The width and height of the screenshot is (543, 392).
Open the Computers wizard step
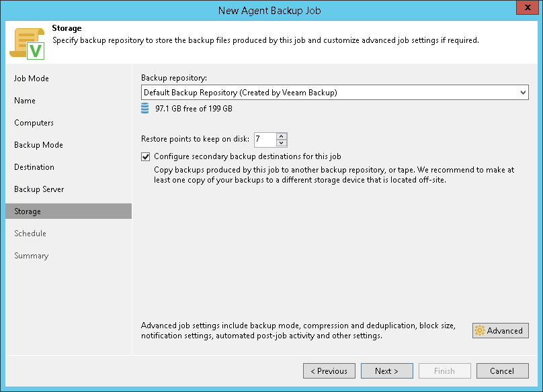point(34,123)
